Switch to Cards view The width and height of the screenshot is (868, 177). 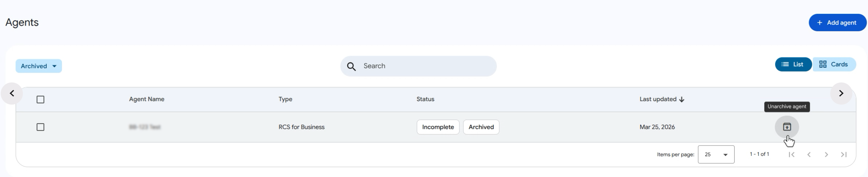pos(833,64)
